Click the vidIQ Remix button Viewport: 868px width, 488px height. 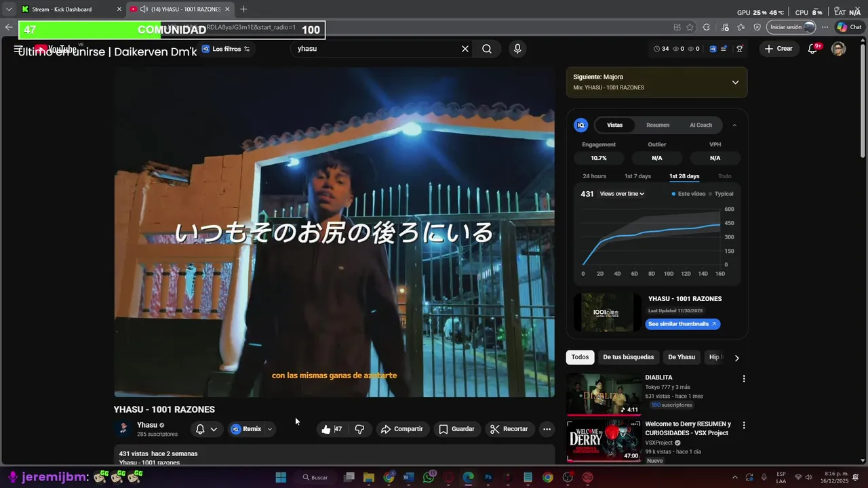tap(246, 429)
